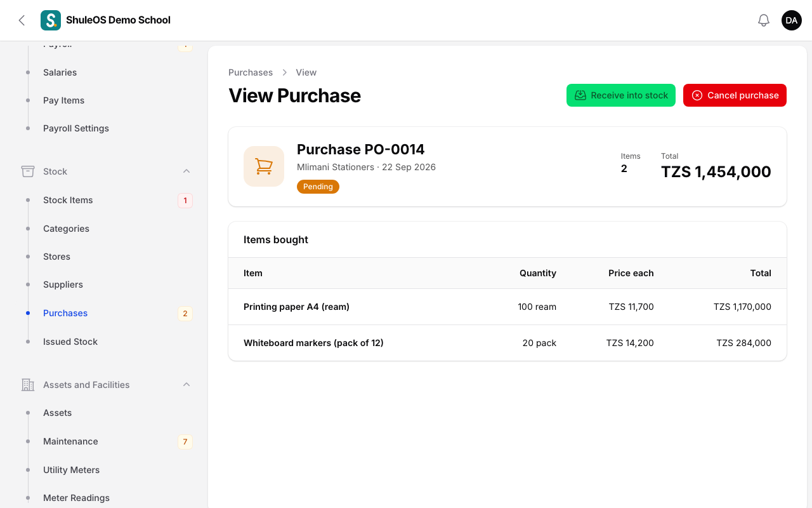Click the orange shopping cart icon
The height and width of the screenshot is (508, 812).
264,166
